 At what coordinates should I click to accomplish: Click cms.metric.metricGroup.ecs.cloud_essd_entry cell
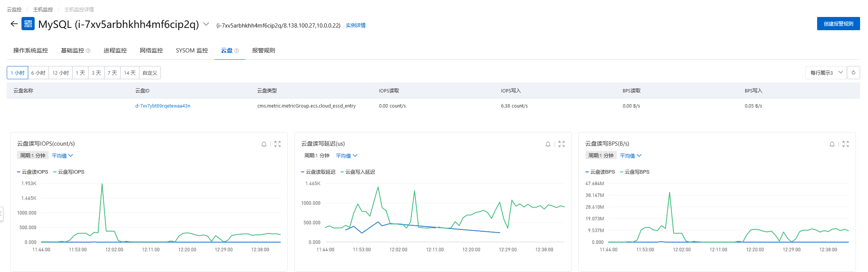coord(307,106)
